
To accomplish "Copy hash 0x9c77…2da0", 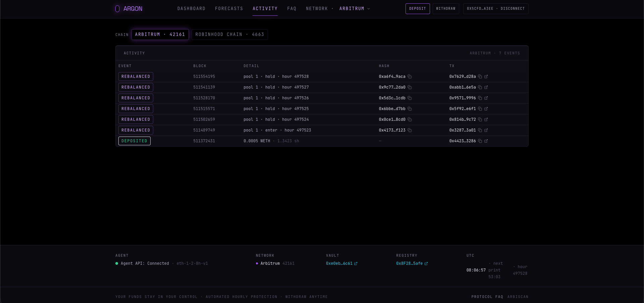I will tap(410, 87).
